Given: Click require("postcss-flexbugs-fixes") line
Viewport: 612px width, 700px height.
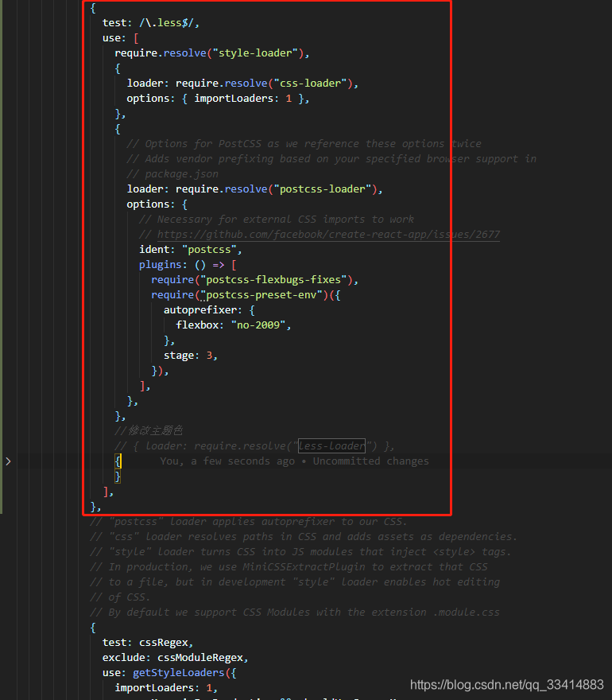Looking at the screenshot, I should [254, 280].
